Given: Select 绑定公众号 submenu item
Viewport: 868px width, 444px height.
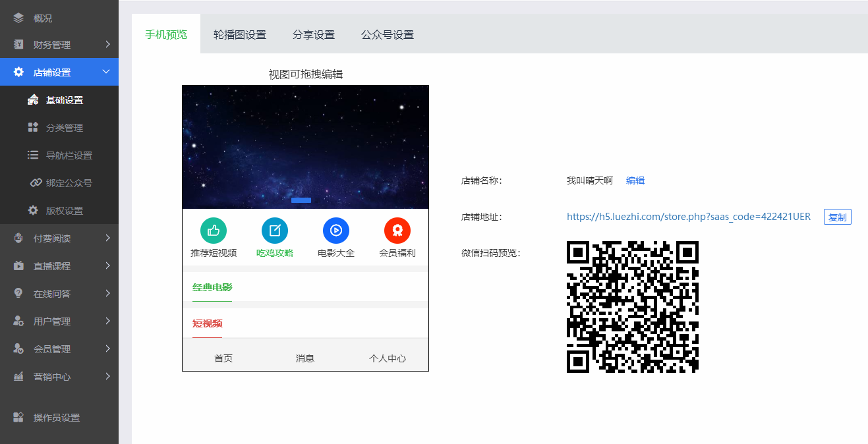Looking at the screenshot, I should tap(59, 183).
